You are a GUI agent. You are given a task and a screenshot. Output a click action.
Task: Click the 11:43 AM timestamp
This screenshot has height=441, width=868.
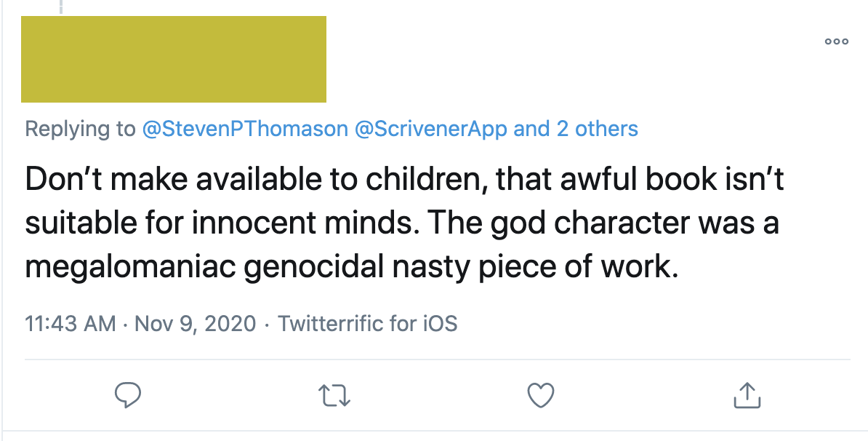70,323
